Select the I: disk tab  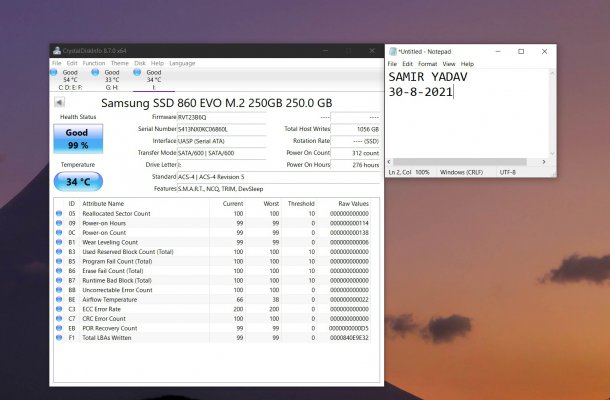click(x=154, y=80)
